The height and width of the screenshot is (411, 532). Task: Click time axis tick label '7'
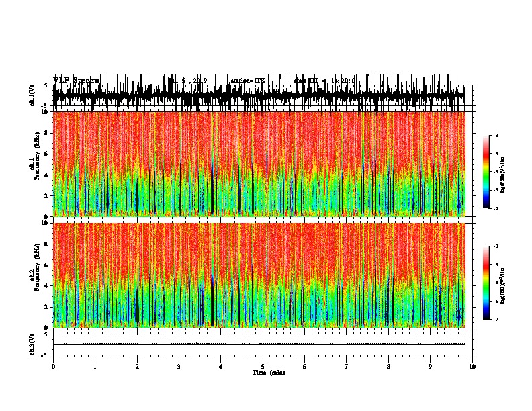pyautogui.click(x=347, y=367)
